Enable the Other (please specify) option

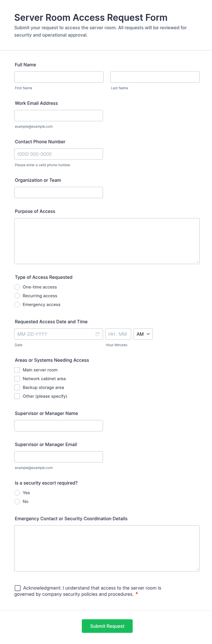[x=17, y=396]
